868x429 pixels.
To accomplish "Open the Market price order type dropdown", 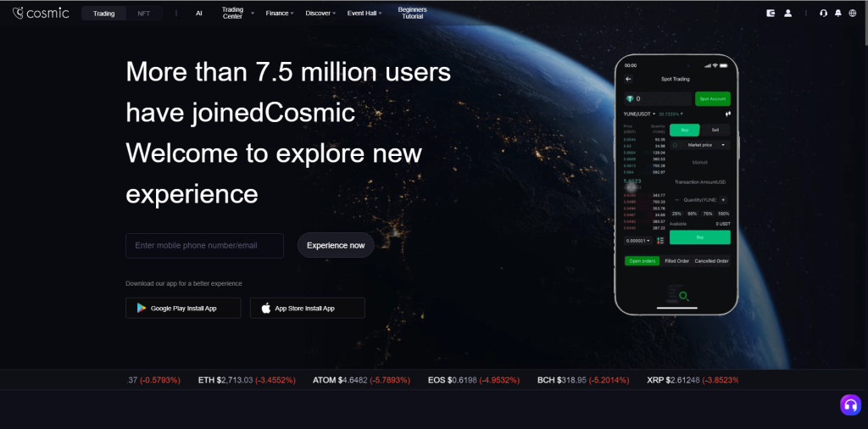I will 699,145.
